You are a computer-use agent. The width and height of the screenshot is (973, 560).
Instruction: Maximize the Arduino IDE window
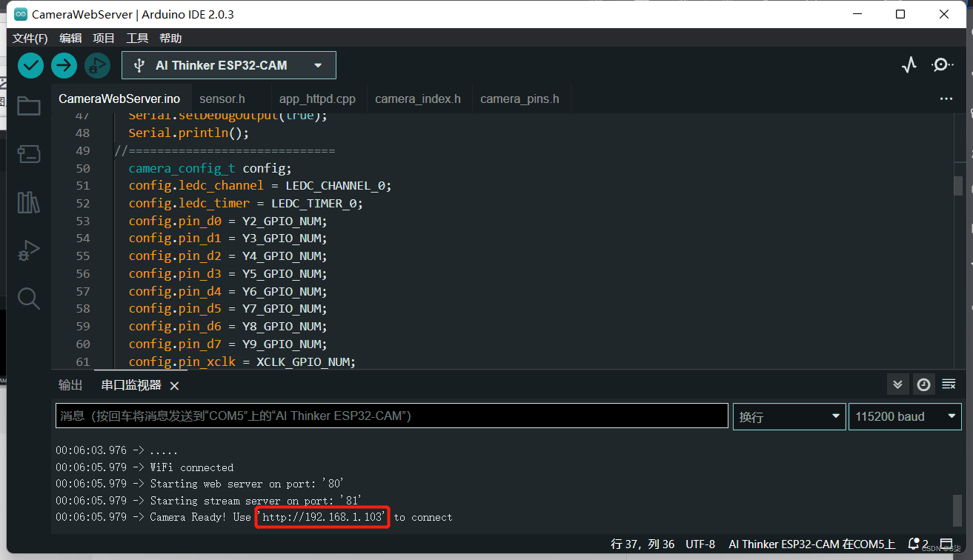click(900, 14)
